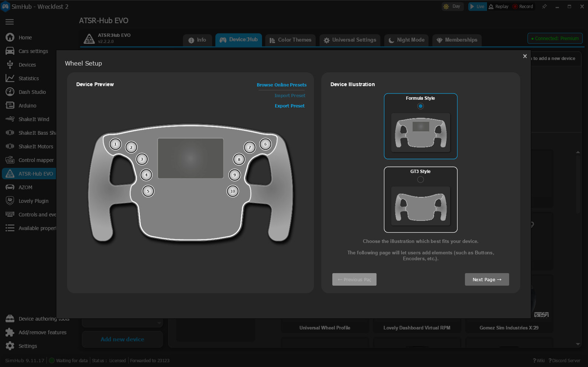
Task: Open Device authoring tools icon
Action: tap(10, 319)
